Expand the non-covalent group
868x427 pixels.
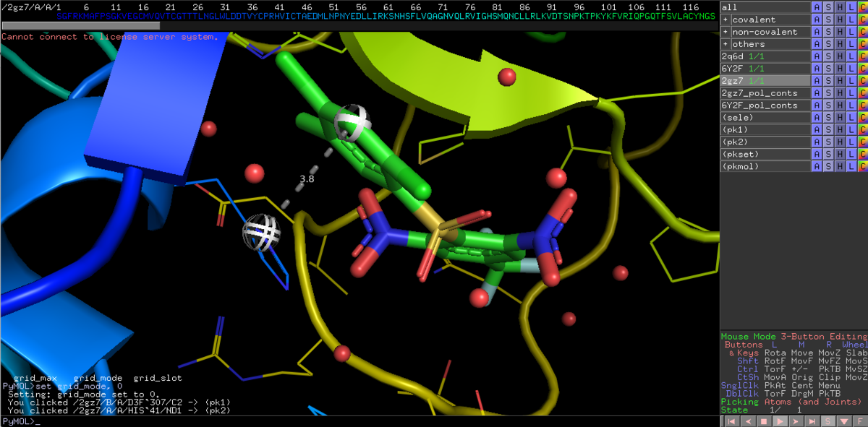tap(726, 32)
